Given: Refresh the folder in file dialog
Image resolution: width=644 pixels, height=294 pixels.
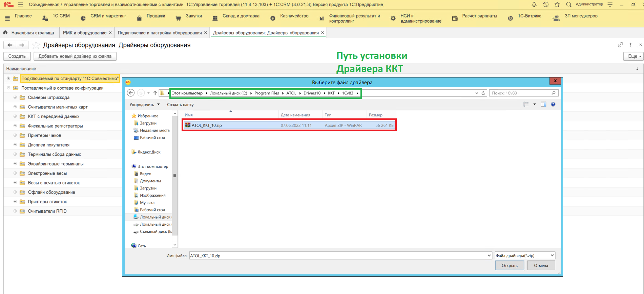Looking at the screenshot, I should tap(483, 93).
